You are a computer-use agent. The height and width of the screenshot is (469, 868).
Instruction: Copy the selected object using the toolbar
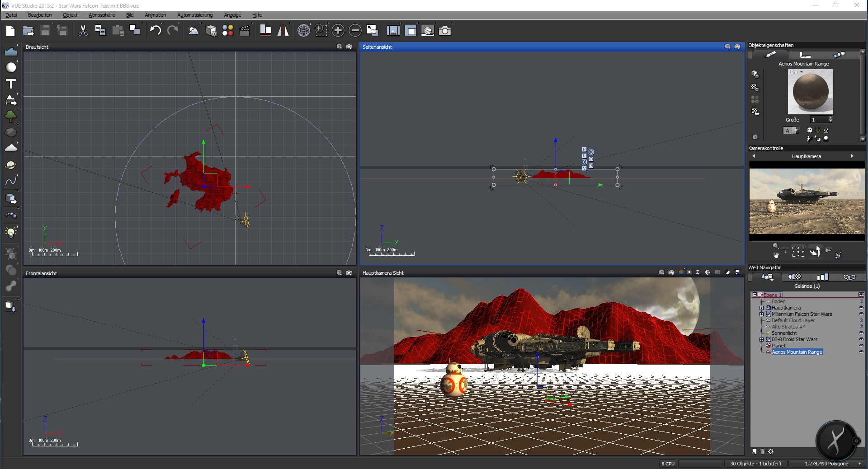click(100, 31)
